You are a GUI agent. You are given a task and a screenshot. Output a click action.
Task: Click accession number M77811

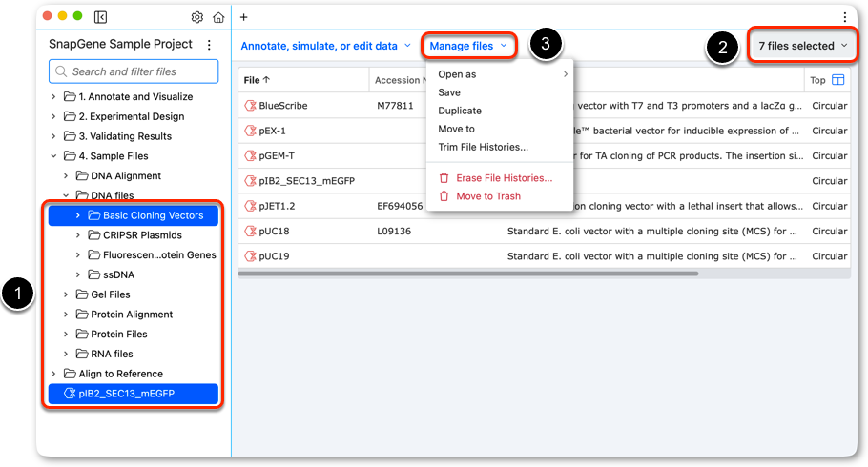click(x=395, y=105)
